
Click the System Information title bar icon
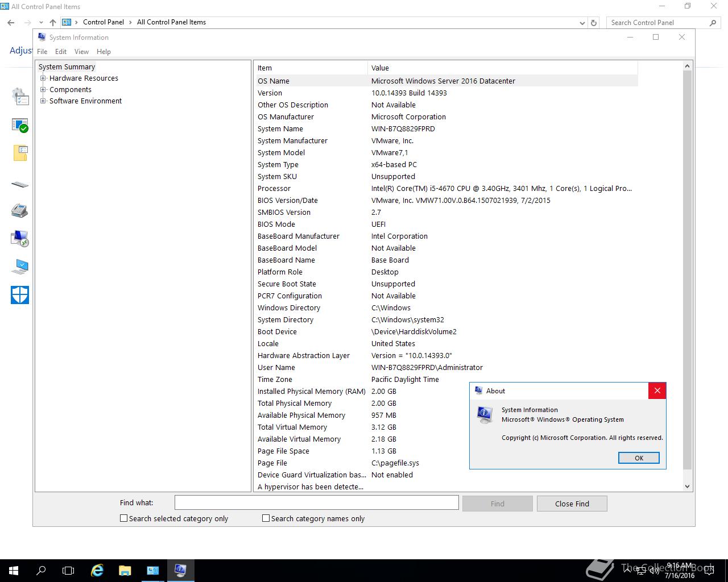click(x=42, y=37)
